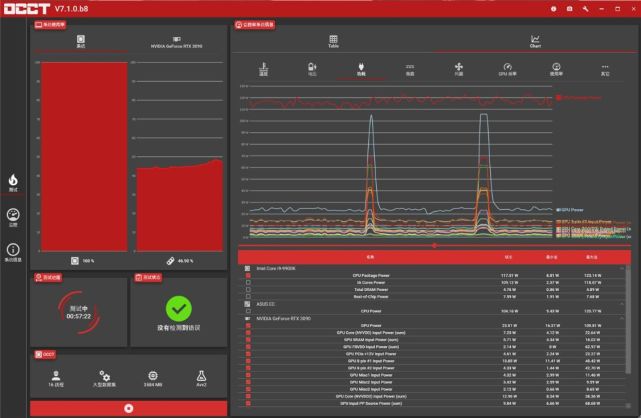This screenshot has width=641, height=418.
Task: Select the NVIDIA GeForce RTX 3090 tab in left panel
Action: (177, 41)
